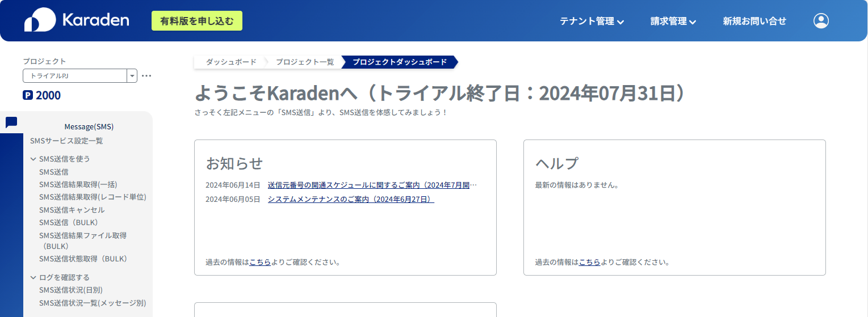Click the お知らせ card heading
The width and height of the screenshot is (868, 317).
234,163
